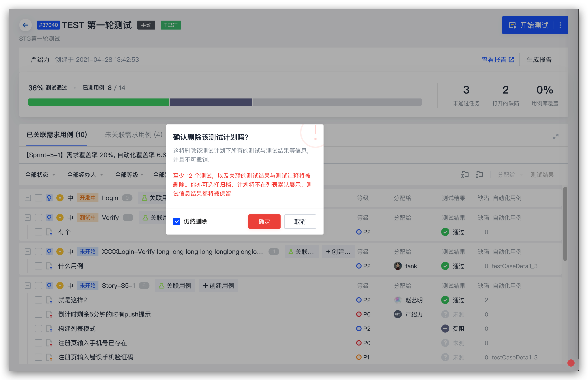Click the first batch move icon in toolbar

pyautogui.click(x=465, y=175)
